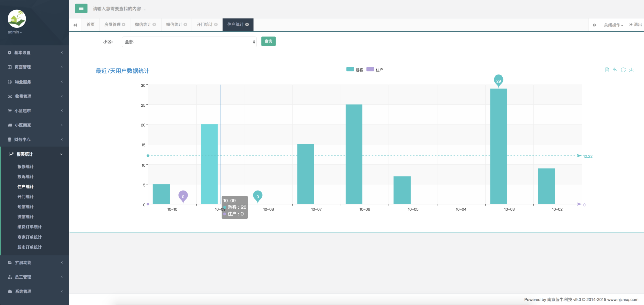
Task: Open the 小区 dropdown showing 全部
Action: pyautogui.click(x=189, y=42)
